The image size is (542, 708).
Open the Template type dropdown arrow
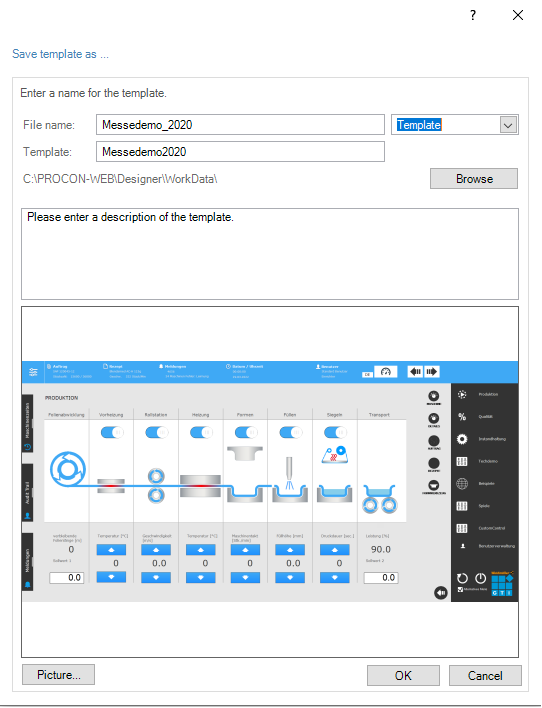[x=508, y=125]
